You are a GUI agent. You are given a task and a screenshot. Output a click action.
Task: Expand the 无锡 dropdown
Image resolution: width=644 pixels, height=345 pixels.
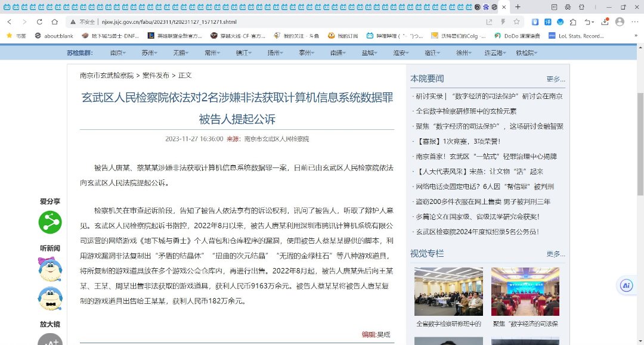click(181, 52)
